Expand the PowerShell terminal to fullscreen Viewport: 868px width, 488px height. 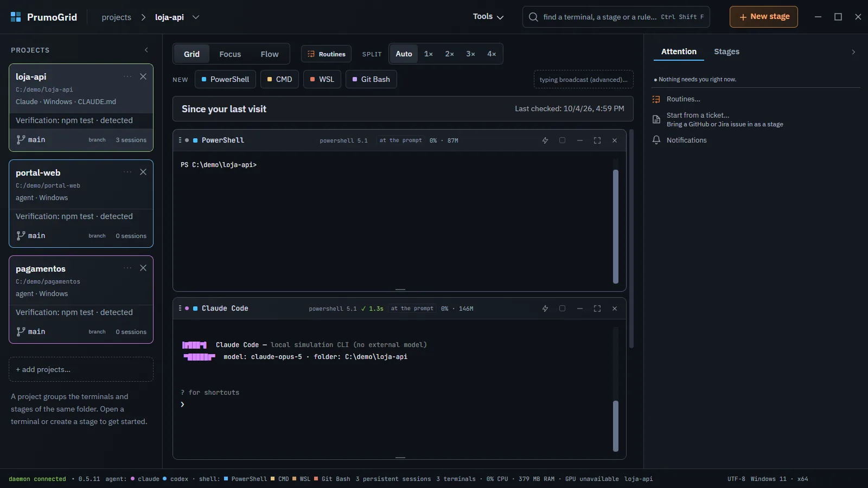[x=597, y=140]
